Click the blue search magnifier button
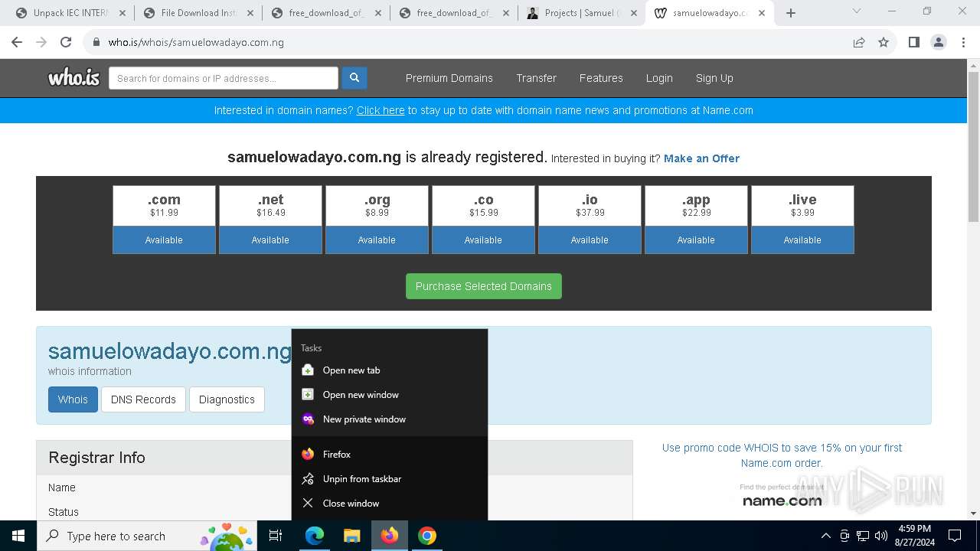This screenshot has height=551, width=980. [x=354, y=78]
